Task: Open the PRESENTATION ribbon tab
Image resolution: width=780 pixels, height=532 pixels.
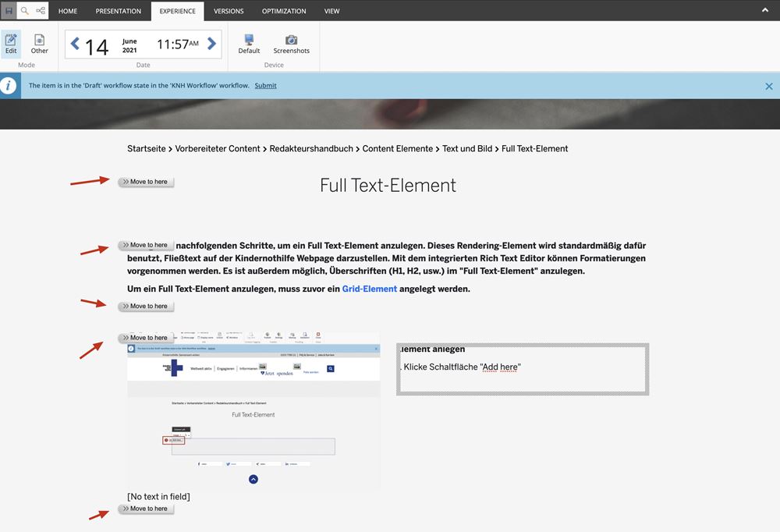Action: click(x=119, y=11)
